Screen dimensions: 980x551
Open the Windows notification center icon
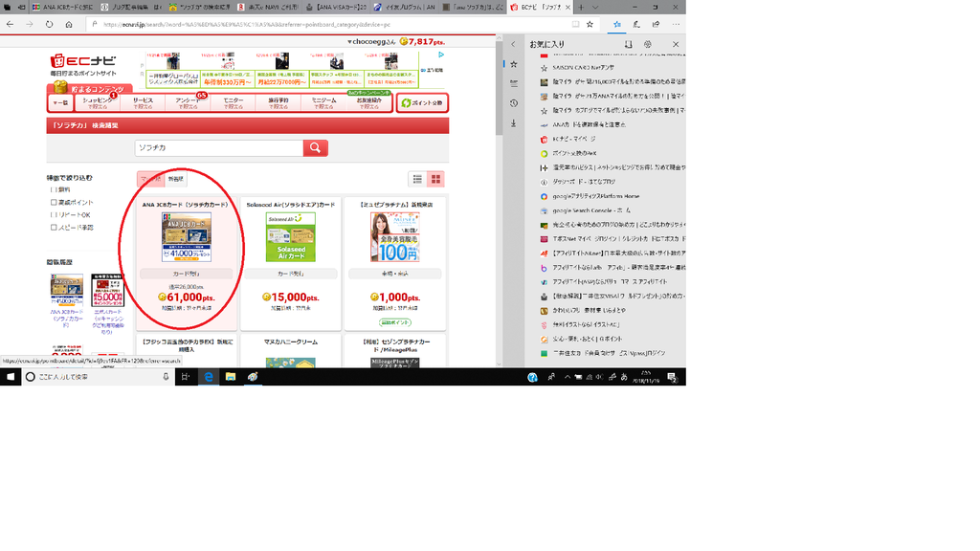(672, 377)
